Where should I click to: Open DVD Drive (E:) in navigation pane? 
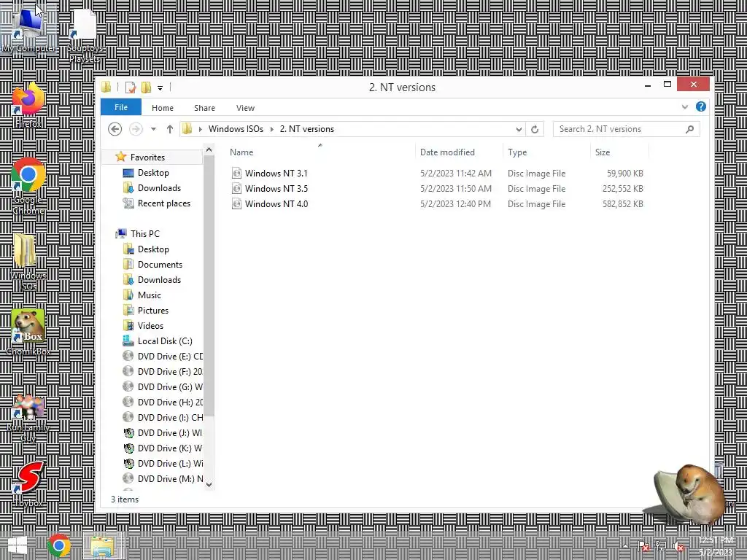pyautogui.click(x=163, y=356)
